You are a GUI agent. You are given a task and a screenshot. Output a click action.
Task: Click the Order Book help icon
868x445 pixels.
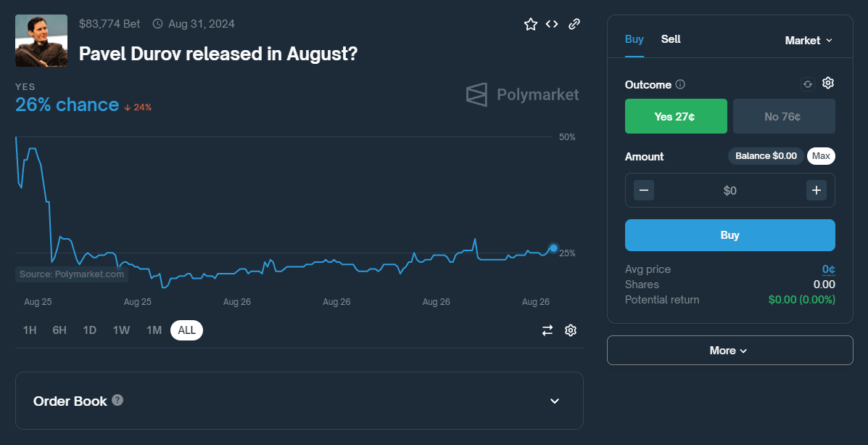coord(117,400)
